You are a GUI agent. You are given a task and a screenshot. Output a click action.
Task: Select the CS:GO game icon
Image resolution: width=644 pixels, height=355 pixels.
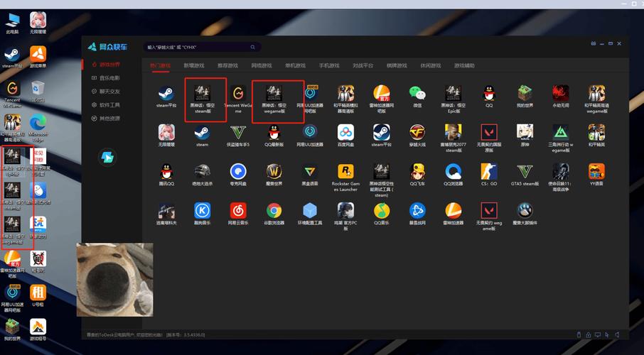(x=489, y=171)
